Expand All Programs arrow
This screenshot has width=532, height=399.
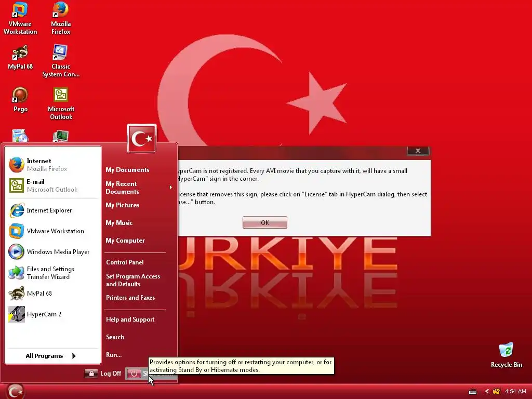(x=74, y=356)
